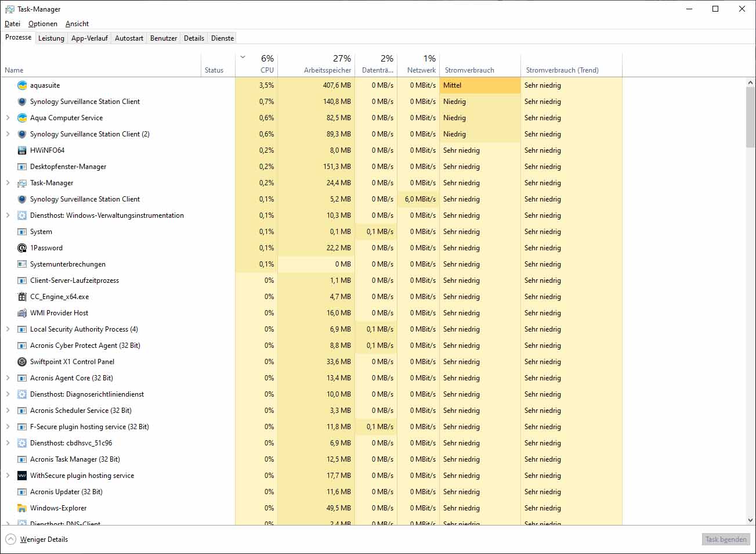The image size is (756, 554).
Task: Click the WithSecure plugin hosting service icon
Action: tap(22, 476)
